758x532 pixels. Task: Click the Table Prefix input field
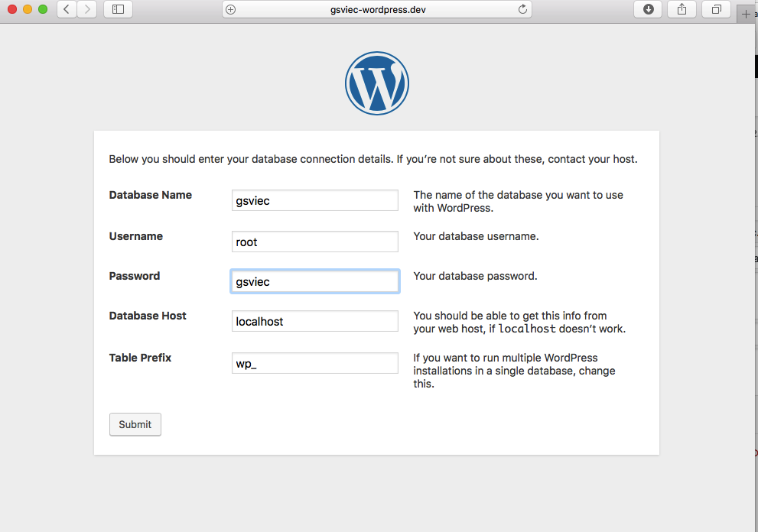314,363
